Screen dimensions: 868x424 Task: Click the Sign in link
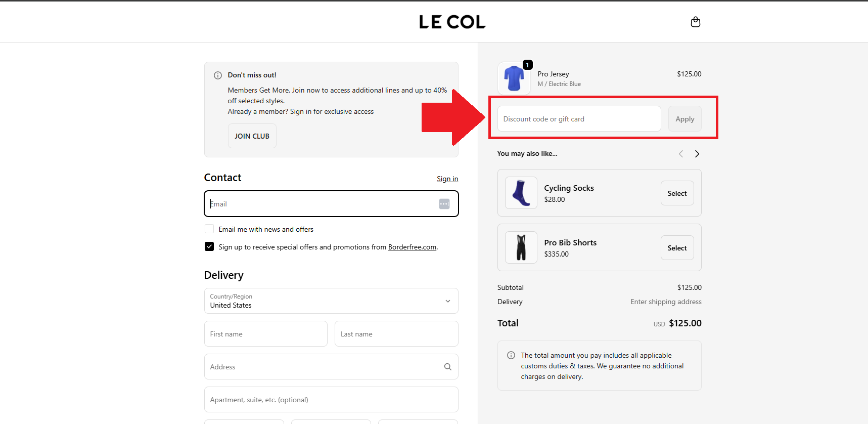pos(447,179)
